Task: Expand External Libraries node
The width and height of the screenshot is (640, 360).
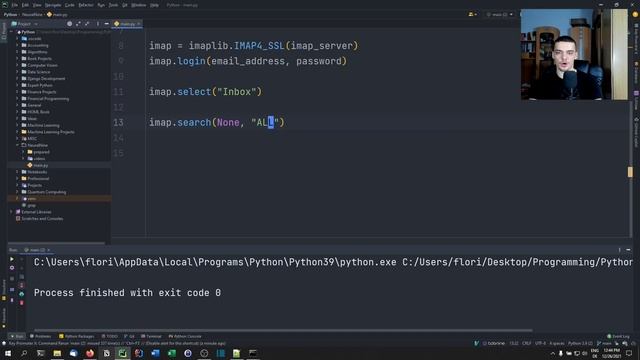Action: [12, 212]
